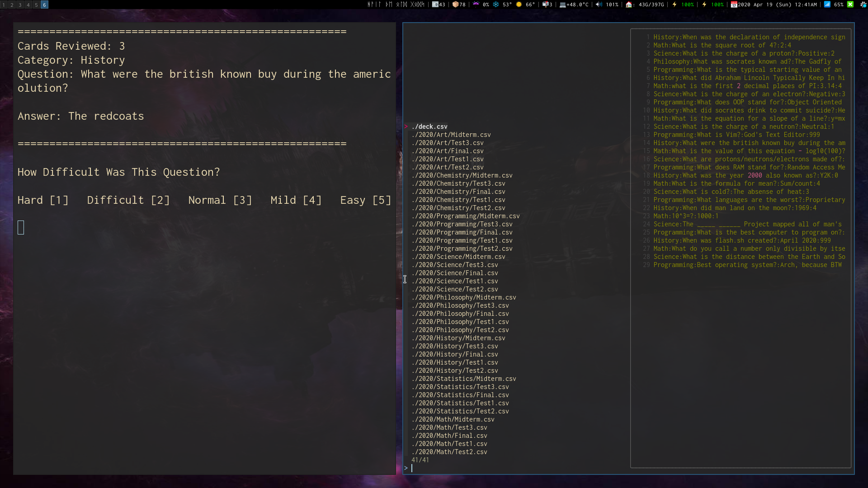
Task: Click the wifi signal strength icon
Action: click(x=827, y=5)
